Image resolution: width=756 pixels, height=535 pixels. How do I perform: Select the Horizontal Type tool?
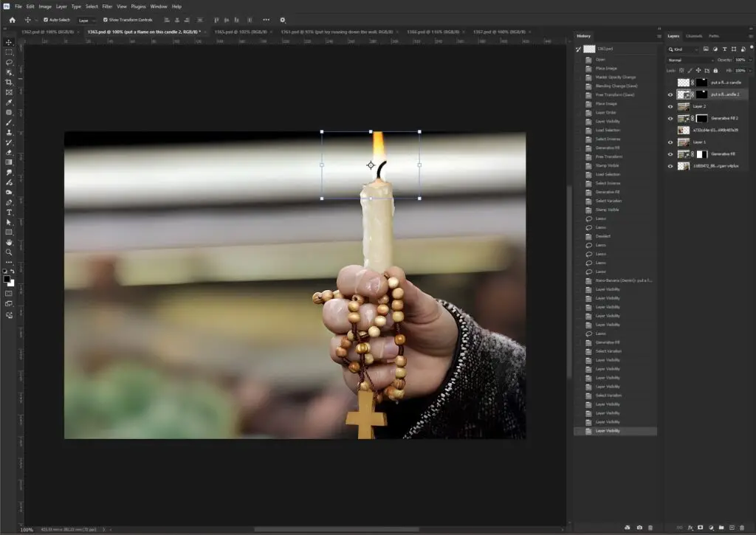[10, 212]
